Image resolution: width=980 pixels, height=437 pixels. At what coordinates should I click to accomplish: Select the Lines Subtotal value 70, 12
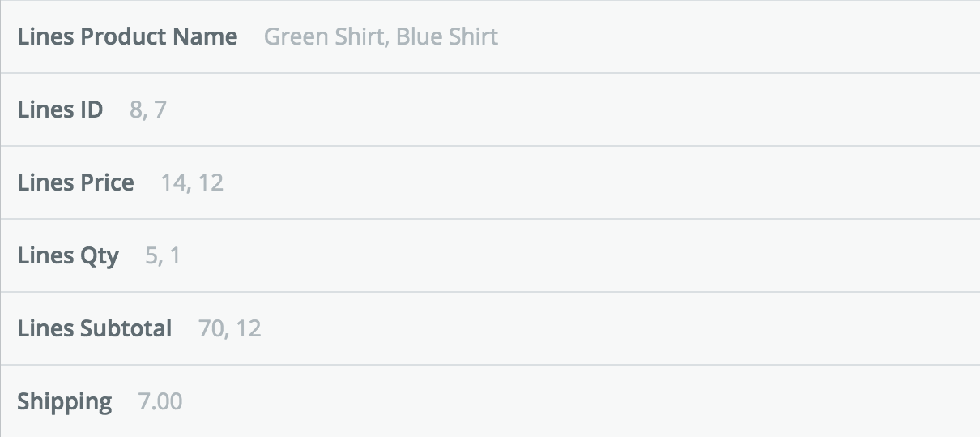coord(229,328)
